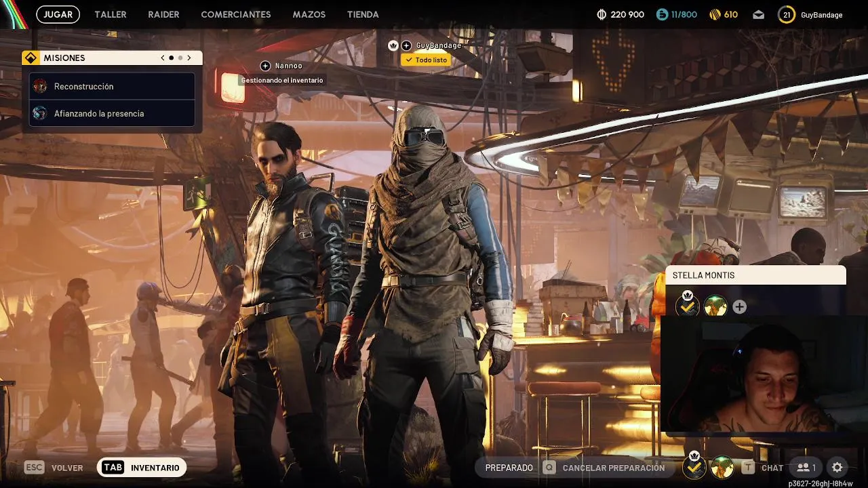Open the JUGAR tab
The width and height of the screenshot is (868, 488).
pos(58,14)
